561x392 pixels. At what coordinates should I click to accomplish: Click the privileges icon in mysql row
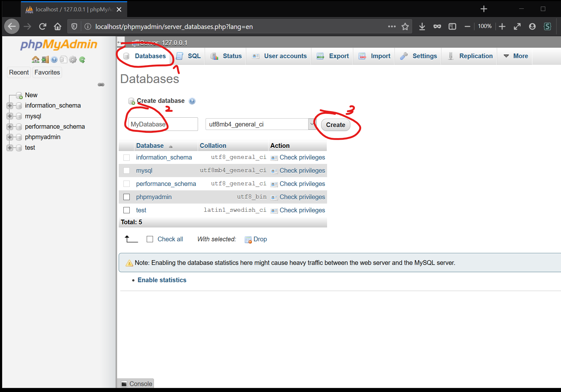coord(274,171)
